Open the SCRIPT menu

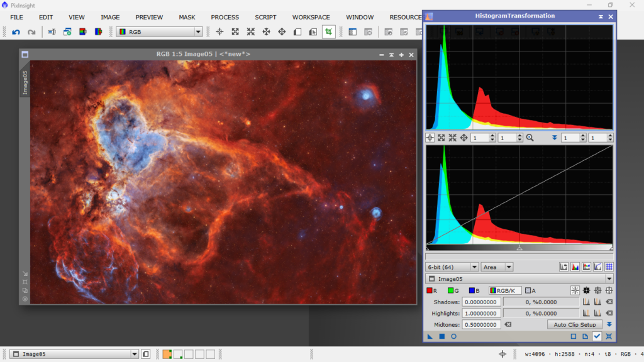[x=265, y=17]
